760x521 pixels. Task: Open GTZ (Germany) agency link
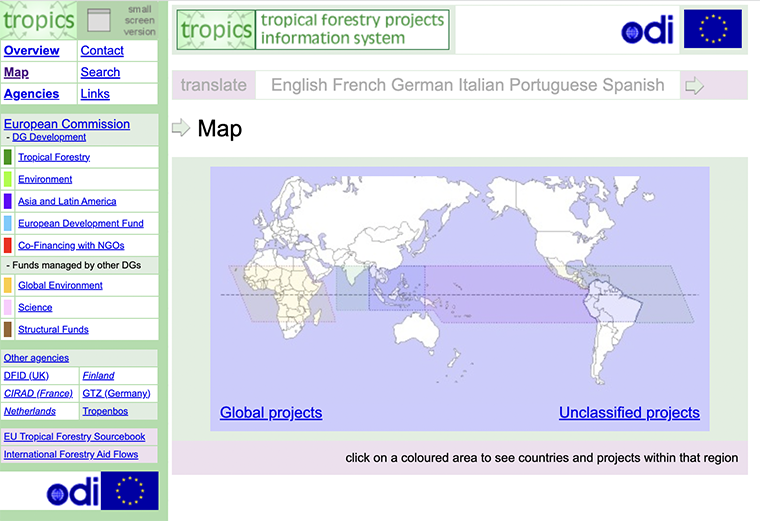click(x=116, y=393)
